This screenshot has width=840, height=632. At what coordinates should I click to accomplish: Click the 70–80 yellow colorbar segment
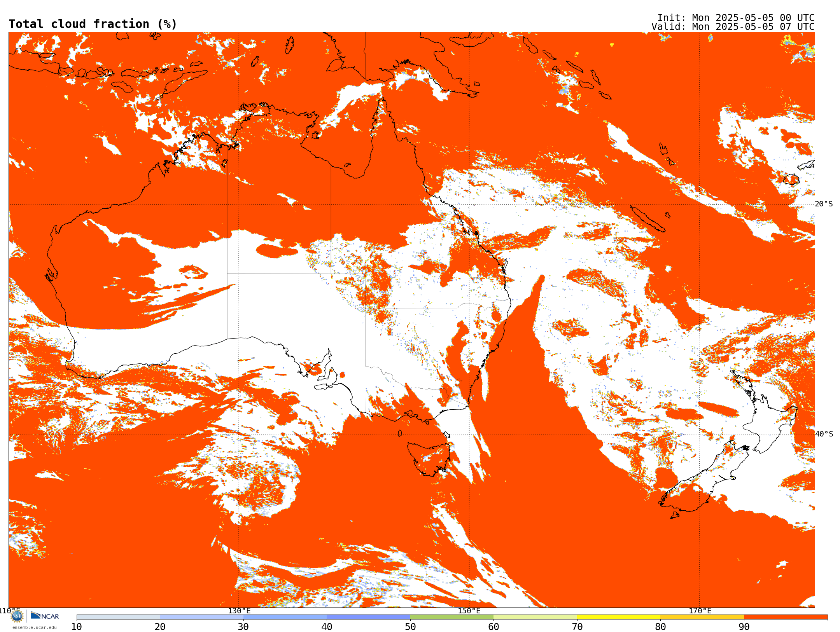point(619,617)
